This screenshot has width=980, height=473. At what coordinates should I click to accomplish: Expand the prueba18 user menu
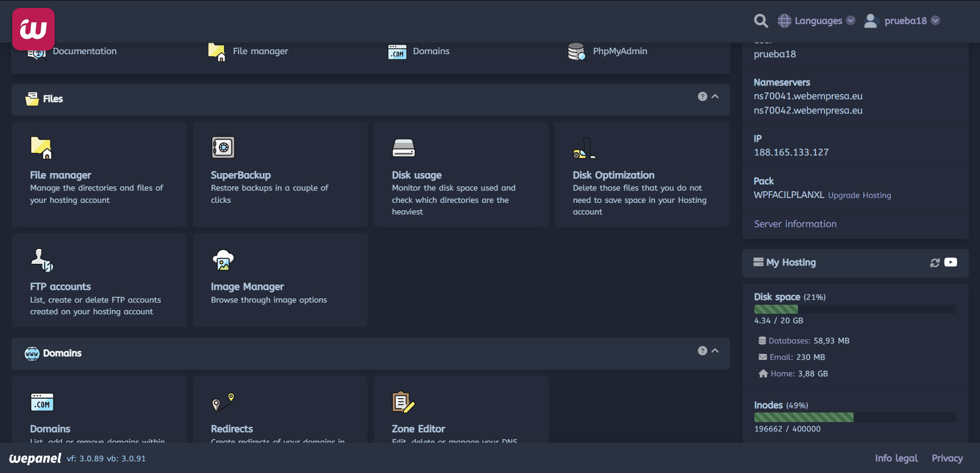pos(902,21)
